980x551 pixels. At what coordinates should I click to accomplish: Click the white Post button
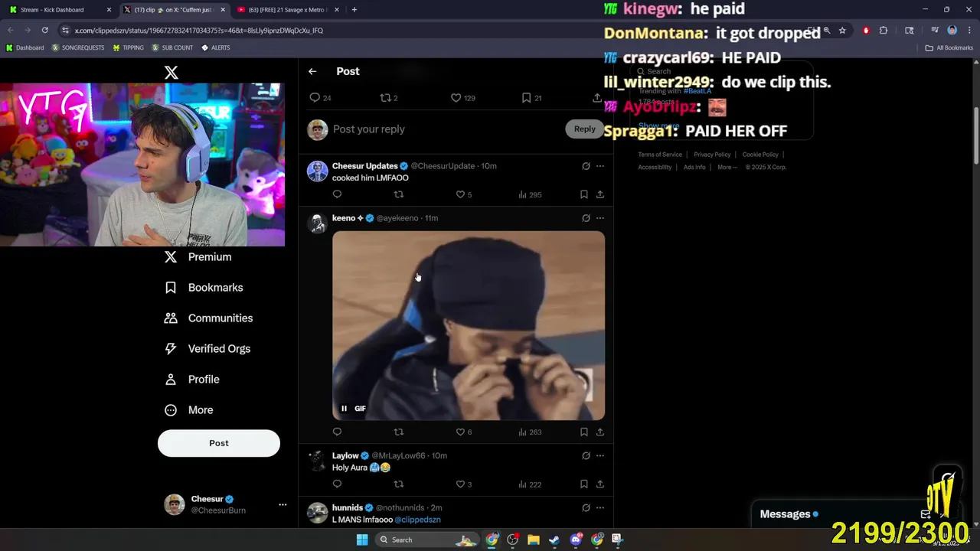(219, 443)
